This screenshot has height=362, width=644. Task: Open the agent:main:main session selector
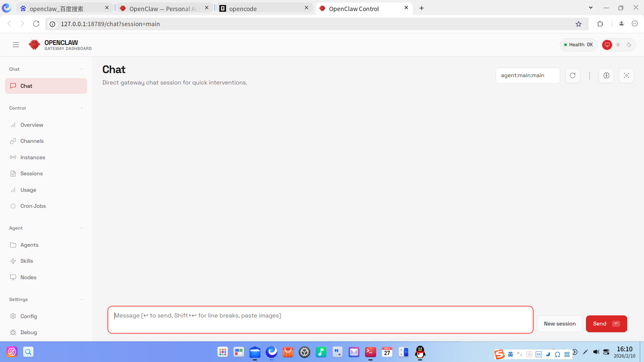(x=527, y=75)
